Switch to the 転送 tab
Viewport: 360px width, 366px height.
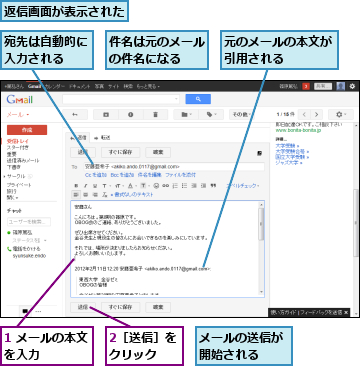102,137
